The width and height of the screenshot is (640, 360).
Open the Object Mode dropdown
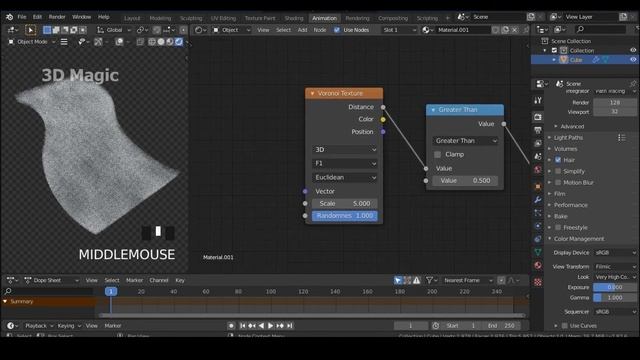(31, 42)
